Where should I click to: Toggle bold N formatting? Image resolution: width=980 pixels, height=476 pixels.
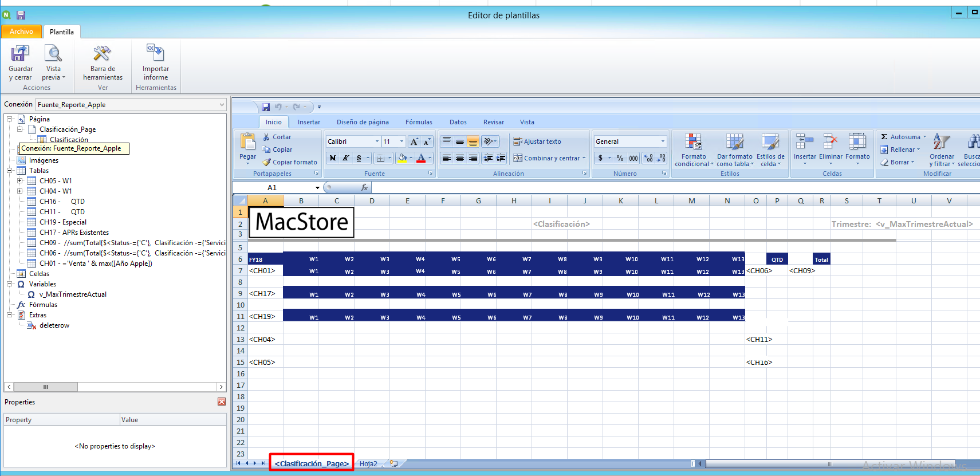[333, 158]
